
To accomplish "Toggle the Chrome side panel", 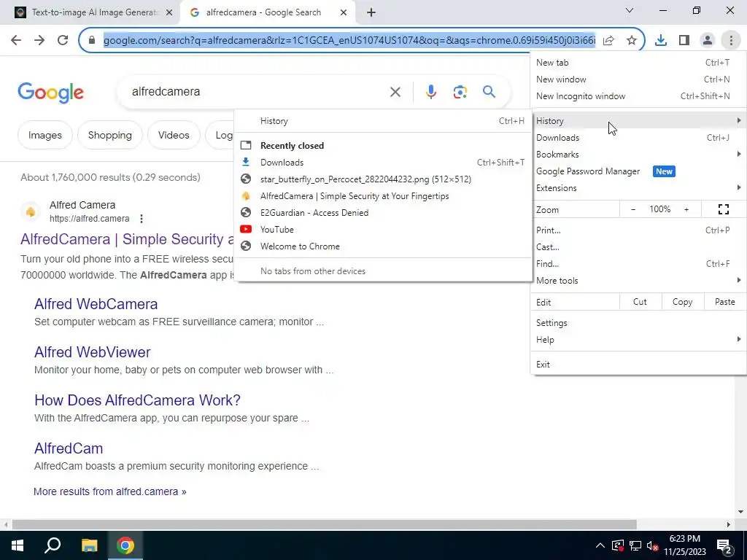I will [684, 41].
